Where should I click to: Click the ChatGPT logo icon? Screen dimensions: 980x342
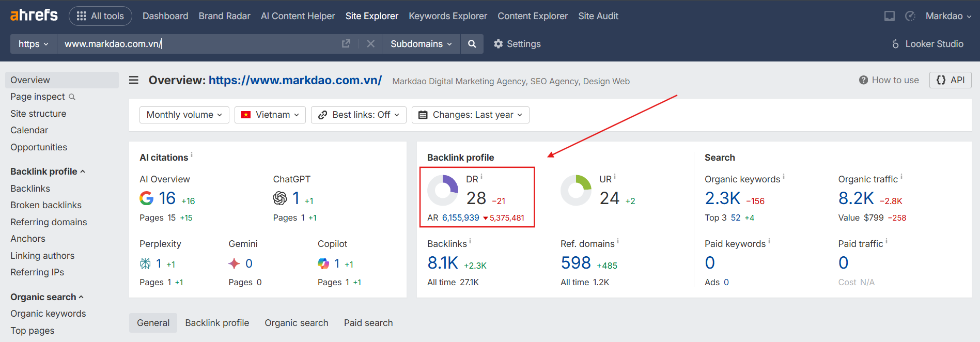(280, 198)
